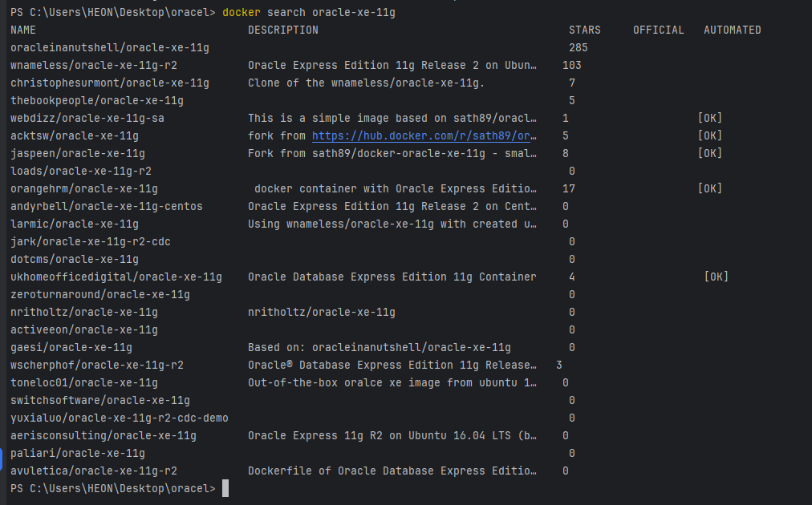
Task: Select text 'acktsw/oracle-xe-11g'
Action: pyautogui.click(x=75, y=135)
